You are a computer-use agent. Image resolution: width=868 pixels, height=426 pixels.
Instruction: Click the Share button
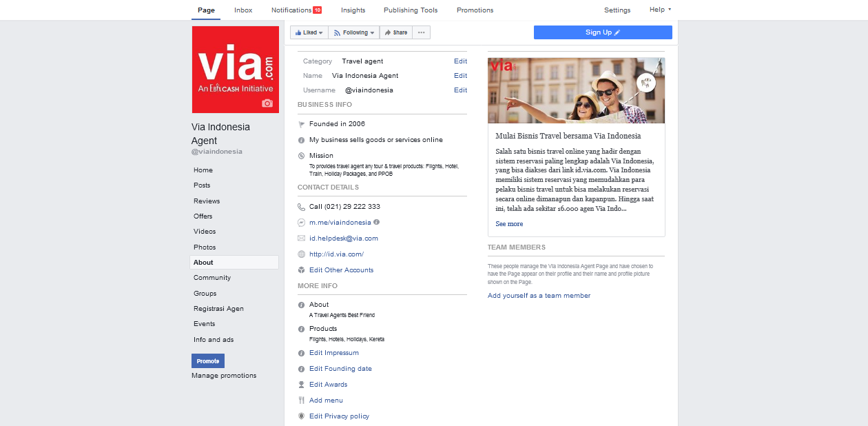(x=395, y=32)
